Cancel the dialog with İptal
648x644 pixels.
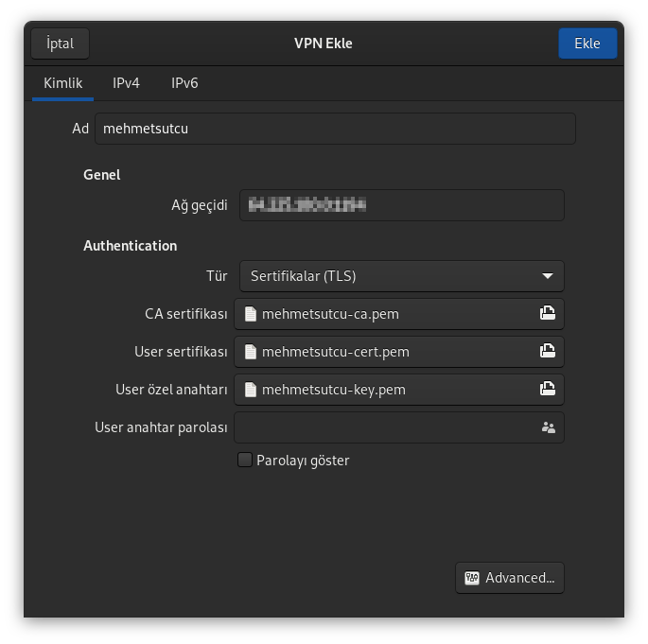coord(60,44)
